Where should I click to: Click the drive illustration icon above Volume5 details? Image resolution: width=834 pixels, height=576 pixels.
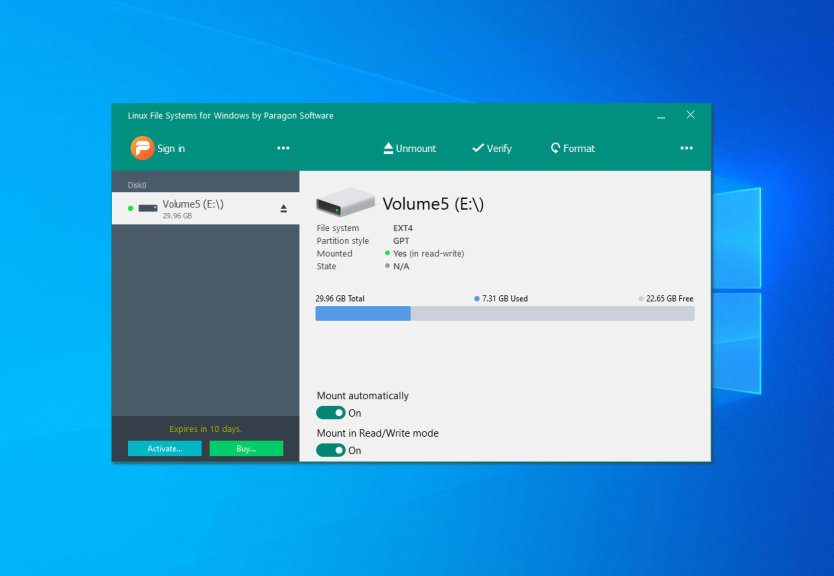coord(345,201)
